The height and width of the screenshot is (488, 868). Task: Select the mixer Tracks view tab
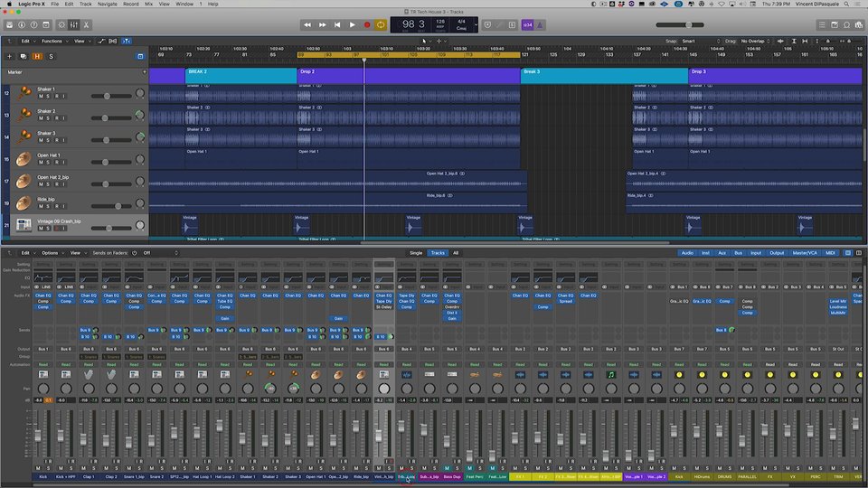click(438, 253)
